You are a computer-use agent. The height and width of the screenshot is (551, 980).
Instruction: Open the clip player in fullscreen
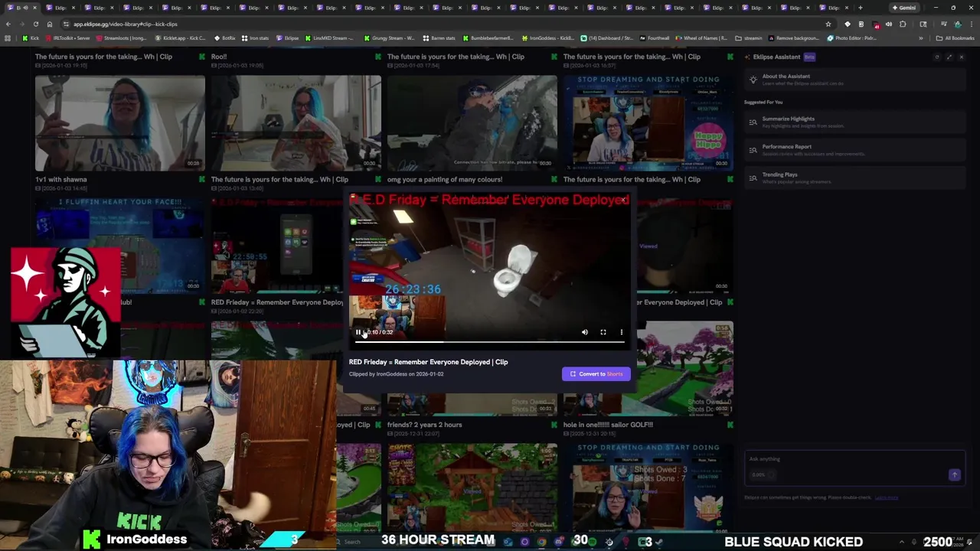point(603,332)
